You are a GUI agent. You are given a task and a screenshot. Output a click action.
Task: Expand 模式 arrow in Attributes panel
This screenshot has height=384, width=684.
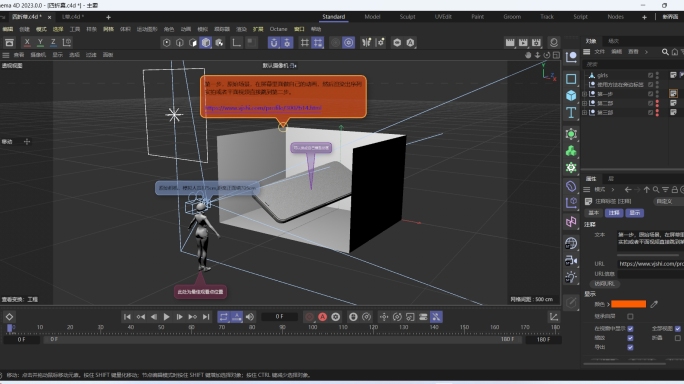click(612, 189)
